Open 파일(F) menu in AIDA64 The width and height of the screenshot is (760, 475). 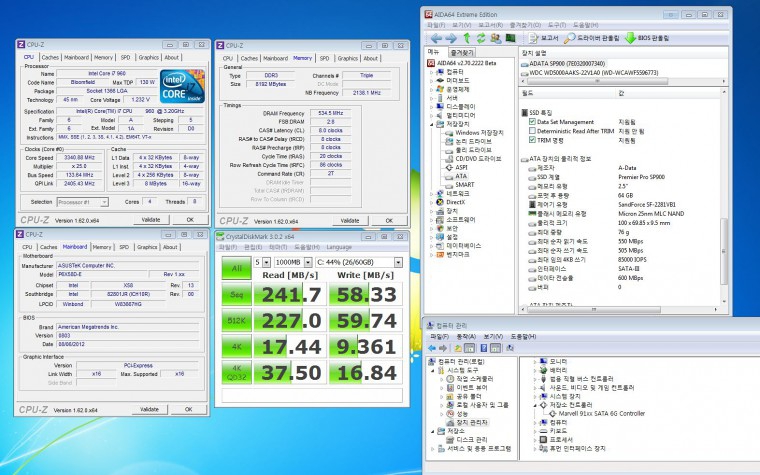point(436,25)
